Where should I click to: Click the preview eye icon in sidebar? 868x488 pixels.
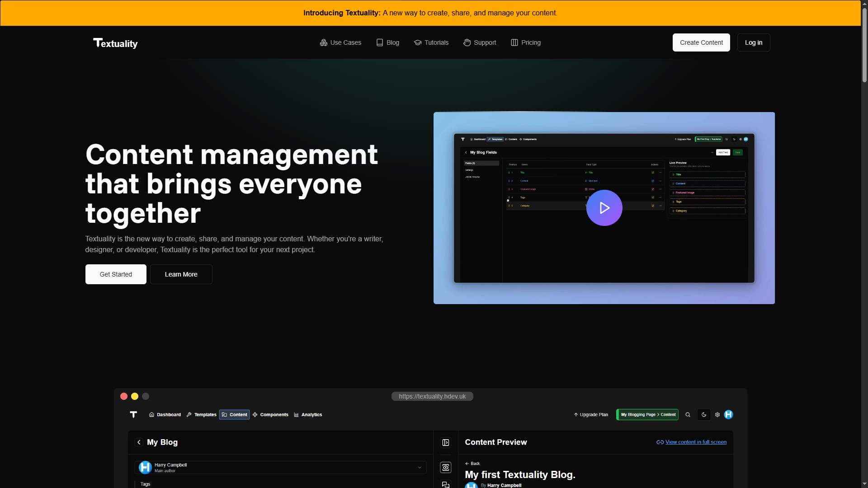click(446, 467)
